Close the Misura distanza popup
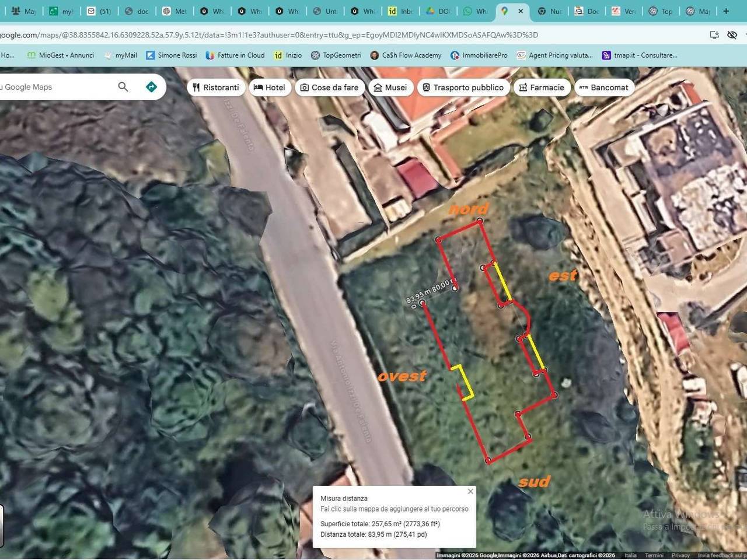Viewport: 747px width, 560px height. (x=470, y=491)
